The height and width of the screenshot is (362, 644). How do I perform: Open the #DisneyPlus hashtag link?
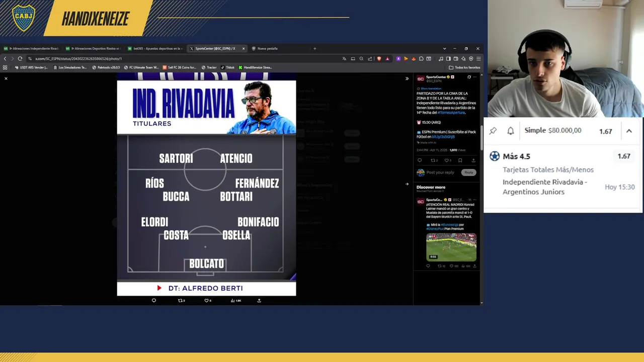point(435,229)
